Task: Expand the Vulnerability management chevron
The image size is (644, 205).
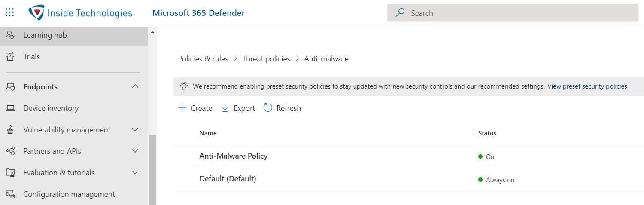Action: point(135,129)
